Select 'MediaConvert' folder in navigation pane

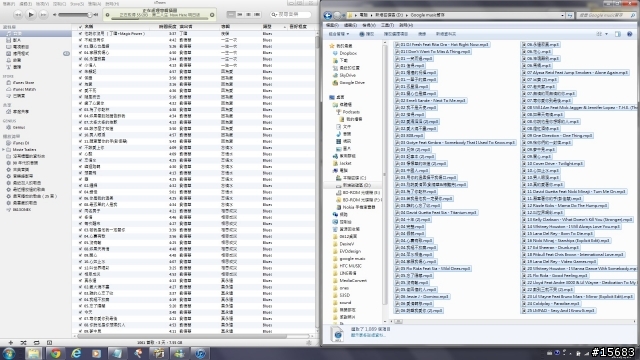[x=353, y=281]
